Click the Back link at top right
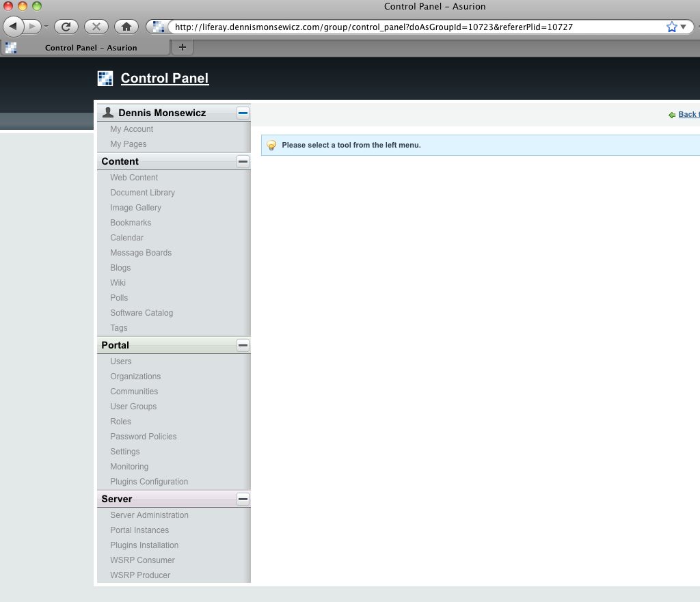 click(687, 114)
